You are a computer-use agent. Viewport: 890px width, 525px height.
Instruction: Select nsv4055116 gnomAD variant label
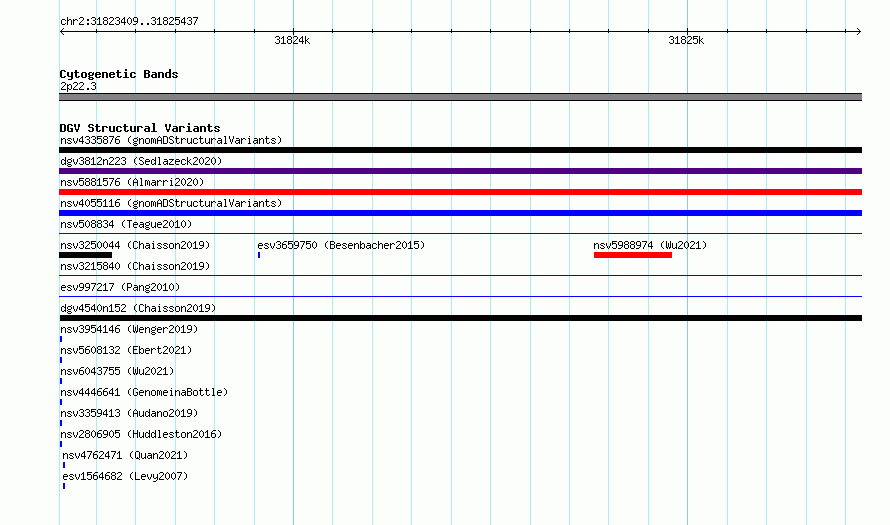(171, 203)
